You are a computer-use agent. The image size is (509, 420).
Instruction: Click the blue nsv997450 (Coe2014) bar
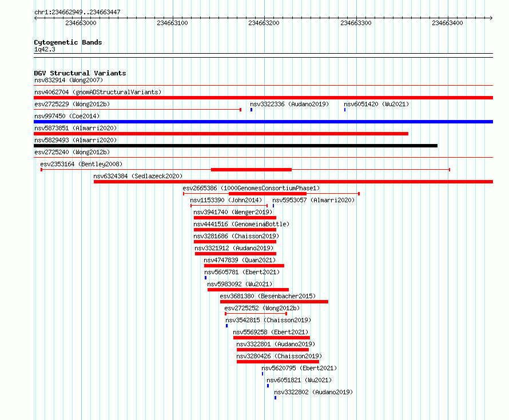coord(263,122)
